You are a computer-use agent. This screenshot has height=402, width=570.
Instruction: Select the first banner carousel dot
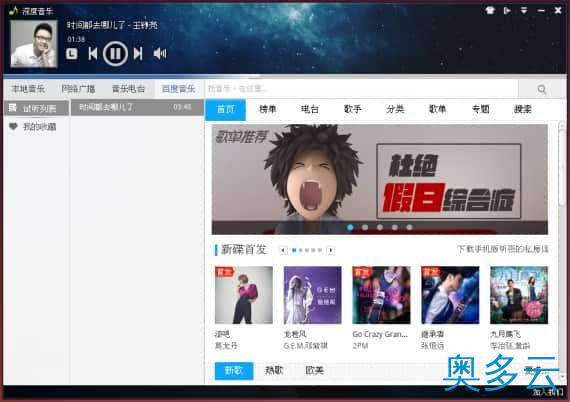(x=350, y=227)
